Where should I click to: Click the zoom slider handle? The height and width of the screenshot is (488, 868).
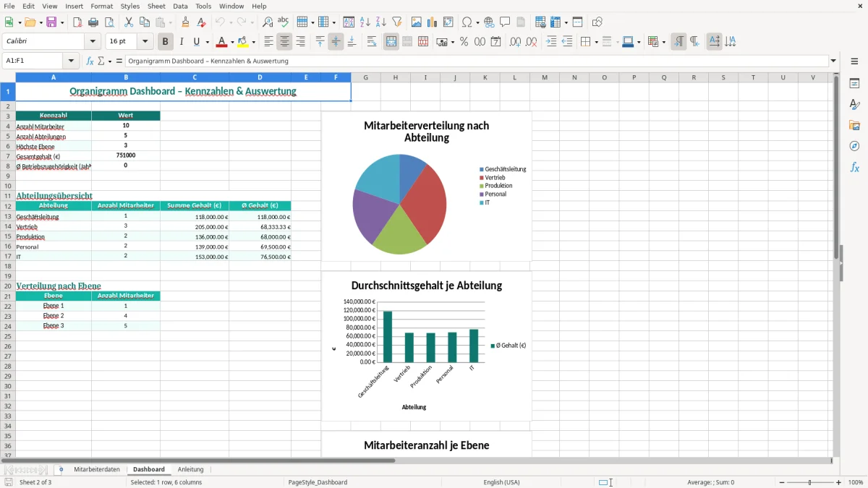point(810,482)
